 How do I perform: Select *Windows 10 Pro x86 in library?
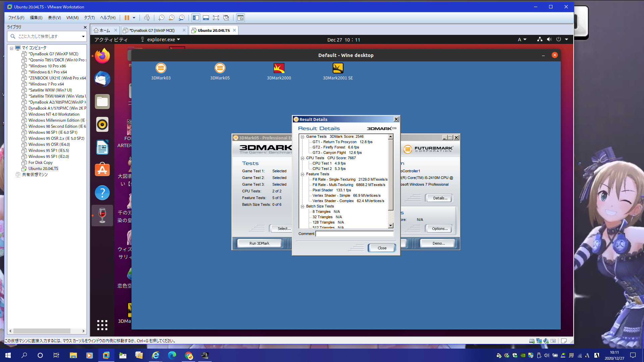tap(47, 66)
